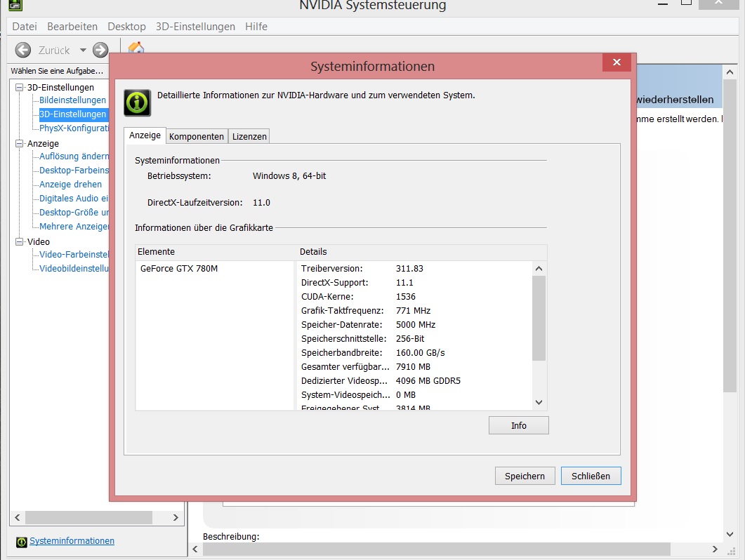The height and width of the screenshot is (560, 745).
Task: Click the Speichern button
Action: 525,476
